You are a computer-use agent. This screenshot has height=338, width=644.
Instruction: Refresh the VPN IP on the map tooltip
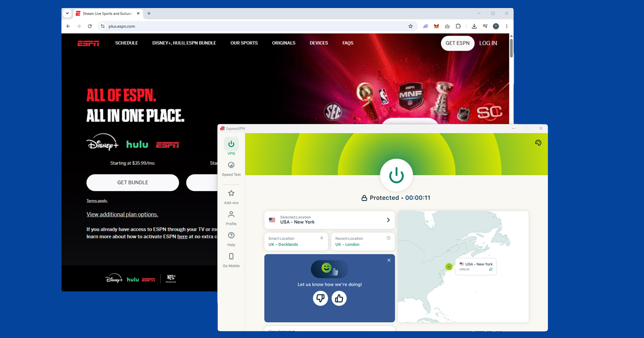(x=491, y=270)
